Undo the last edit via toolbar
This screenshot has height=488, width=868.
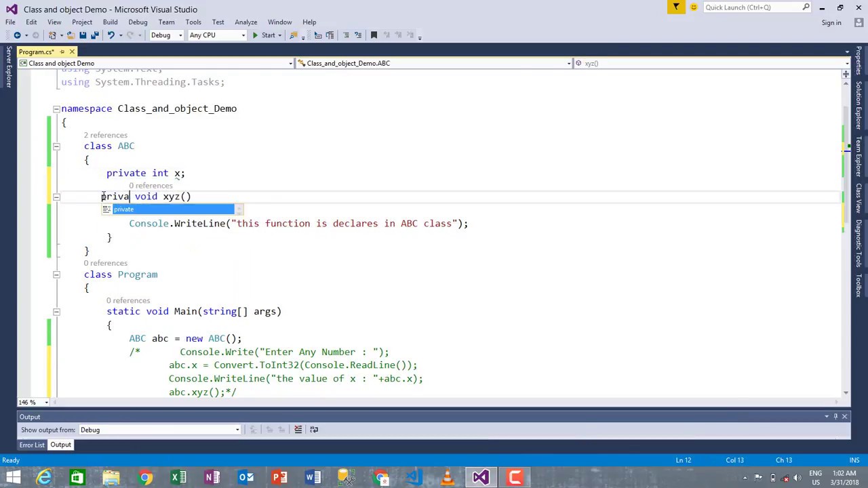[111, 35]
